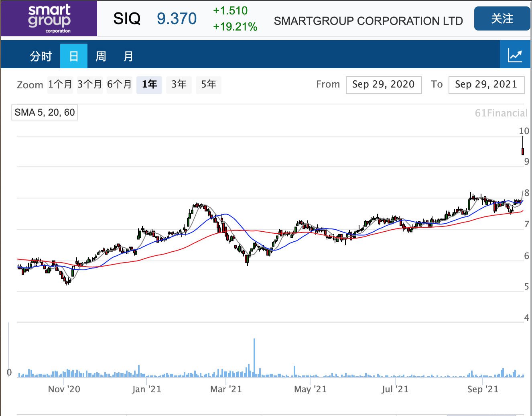Click the Zoom label text
This screenshot has width=532, height=416.
[30, 85]
